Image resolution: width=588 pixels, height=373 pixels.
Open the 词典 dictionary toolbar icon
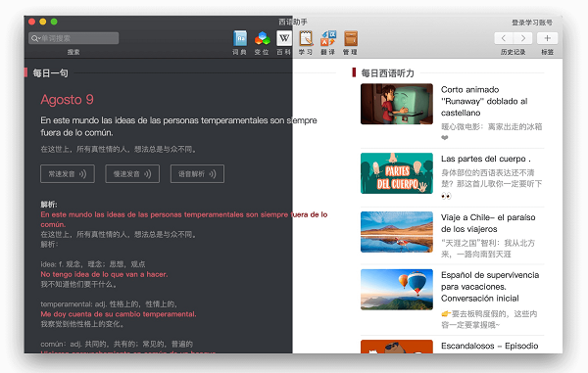pyautogui.click(x=240, y=38)
